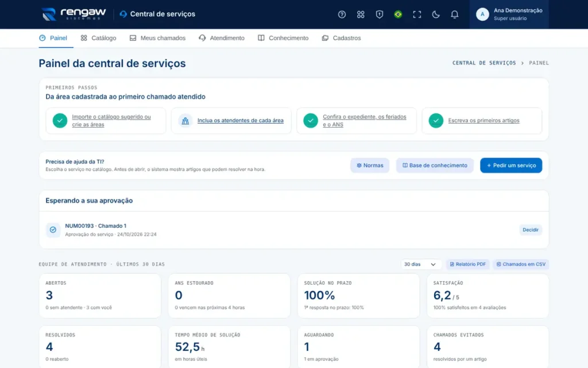Click the Normas button
Image resolution: width=588 pixels, height=368 pixels.
[370, 165]
